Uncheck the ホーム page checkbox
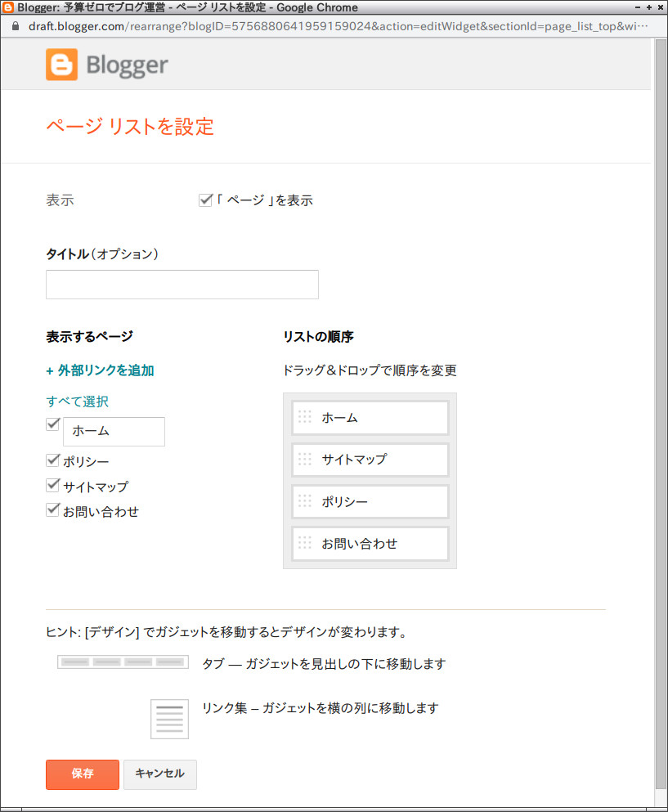The height and width of the screenshot is (812, 668). (x=53, y=424)
